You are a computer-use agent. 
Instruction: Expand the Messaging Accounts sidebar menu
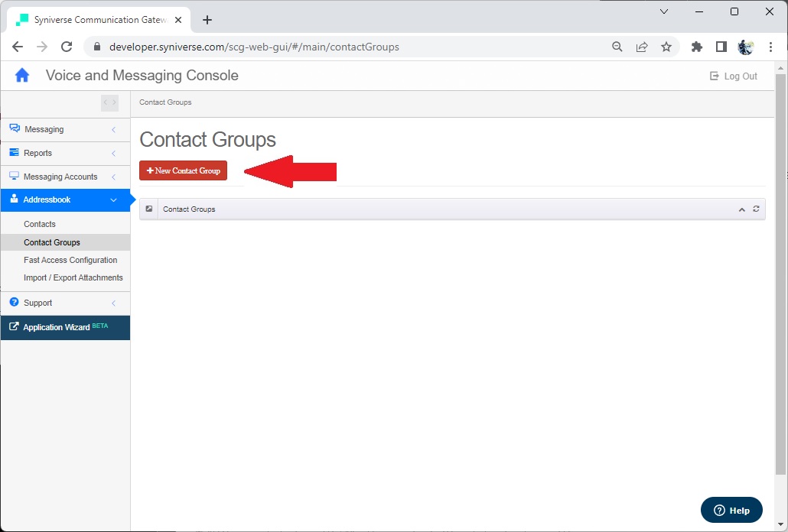65,177
